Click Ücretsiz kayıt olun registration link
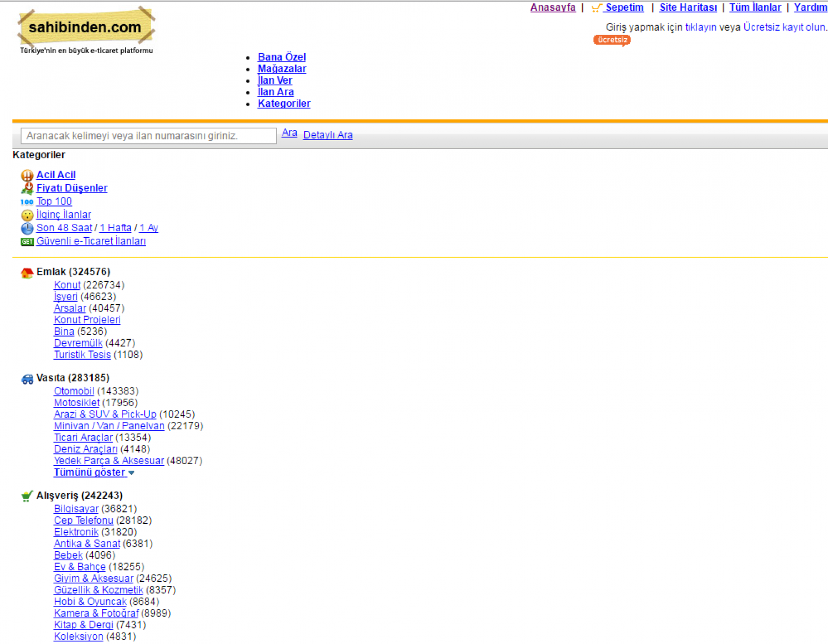This screenshot has width=828, height=644. [x=785, y=27]
